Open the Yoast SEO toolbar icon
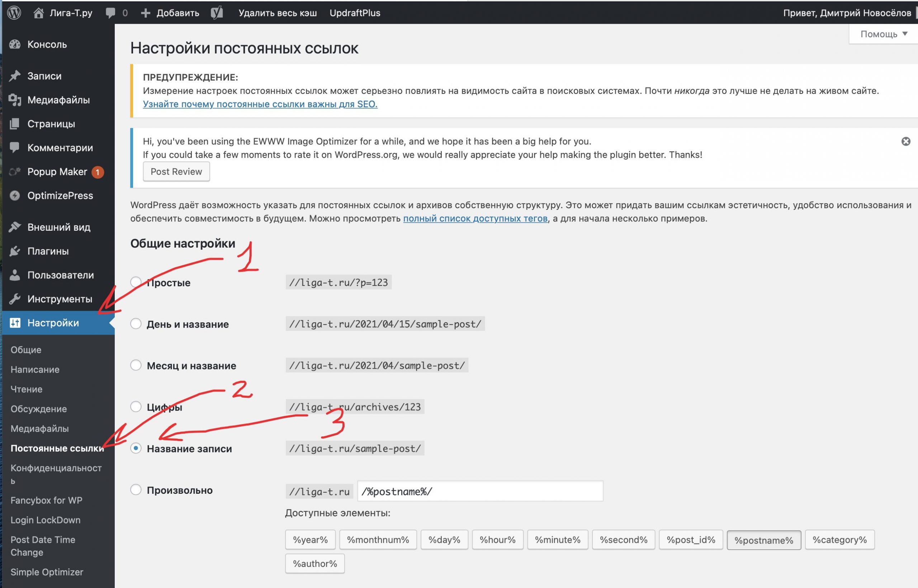This screenshot has width=918, height=588. click(217, 13)
